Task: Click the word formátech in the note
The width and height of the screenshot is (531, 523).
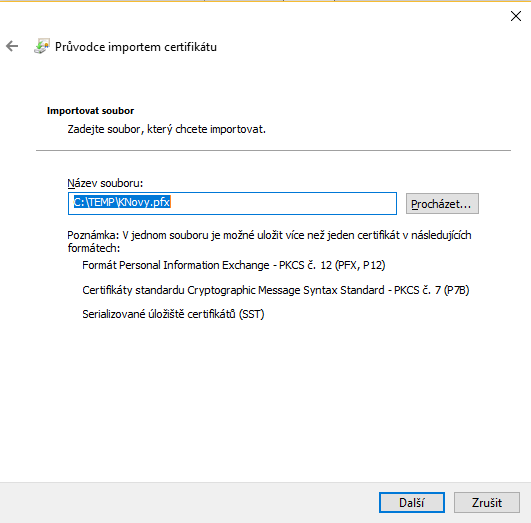Action: (94, 248)
